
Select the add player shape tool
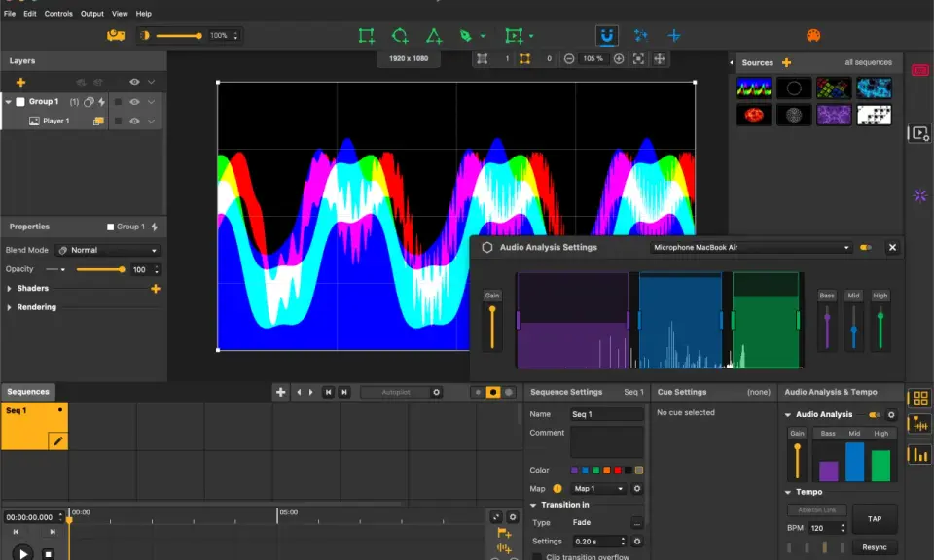click(514, 36)
